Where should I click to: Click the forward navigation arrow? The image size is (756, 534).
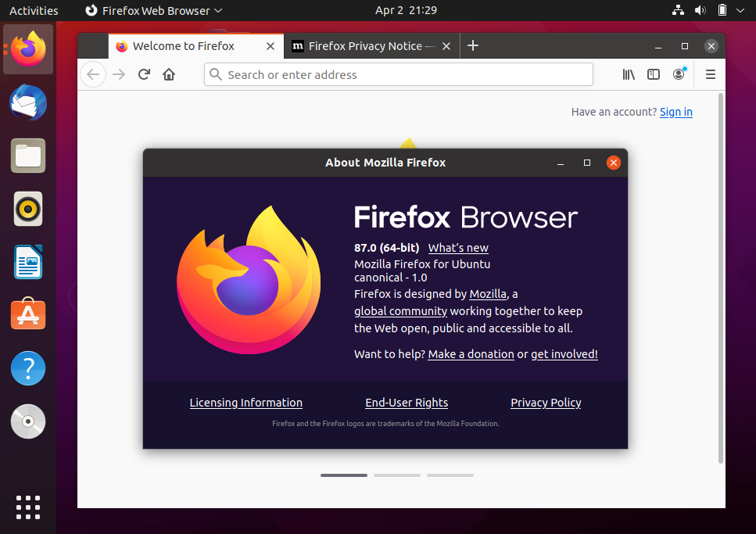119,74
